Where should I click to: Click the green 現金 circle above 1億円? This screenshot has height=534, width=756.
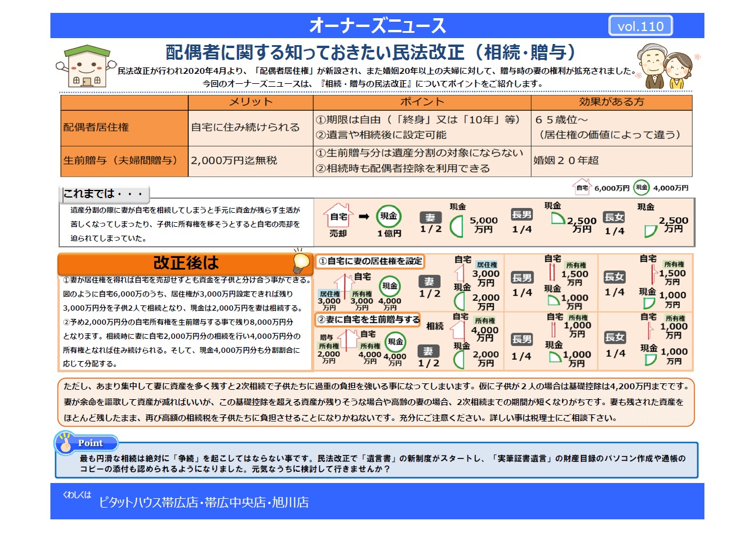click(x=389, y=216)
